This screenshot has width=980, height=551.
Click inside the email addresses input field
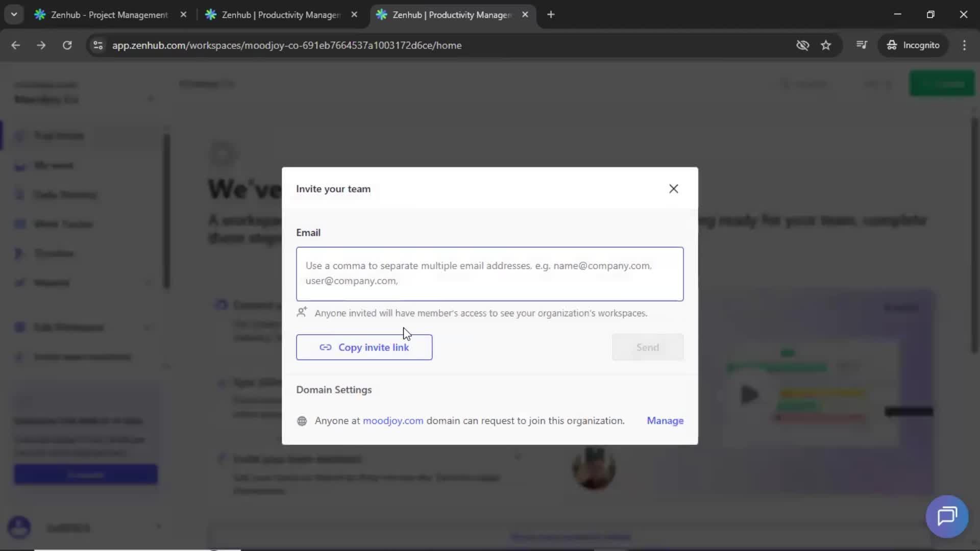pyautogui.click(x=489, y=274)
